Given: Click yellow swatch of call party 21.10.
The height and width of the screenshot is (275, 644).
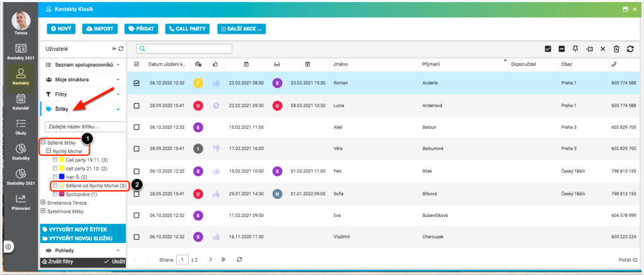Looking at the screenshot, I should pos(62,169).
